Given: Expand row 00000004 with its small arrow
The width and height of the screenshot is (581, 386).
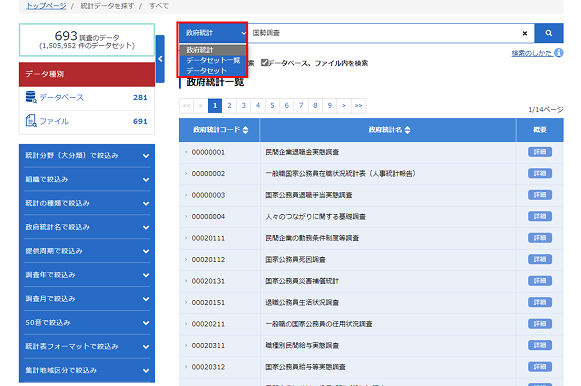Looking at the screenshot, I should tap(186, 216).
